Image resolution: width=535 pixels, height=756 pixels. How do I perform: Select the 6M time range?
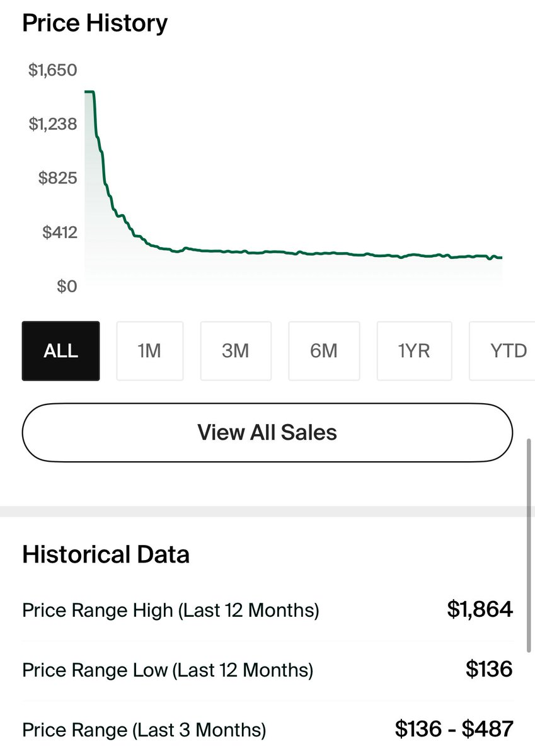click(324, 351)
